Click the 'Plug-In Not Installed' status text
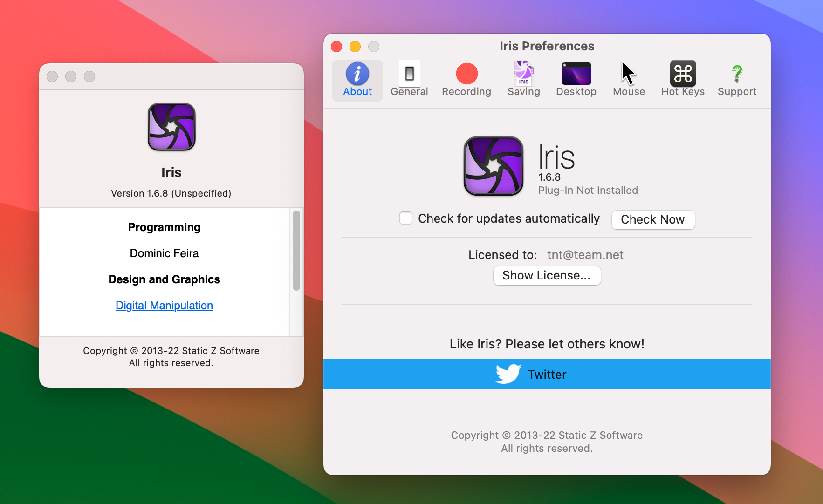823x504 pixels. point(588,190)
